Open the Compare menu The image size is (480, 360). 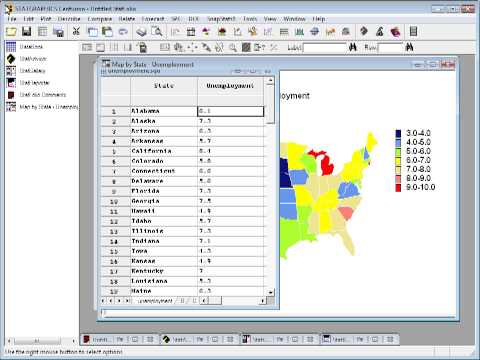tap(100, 19)
